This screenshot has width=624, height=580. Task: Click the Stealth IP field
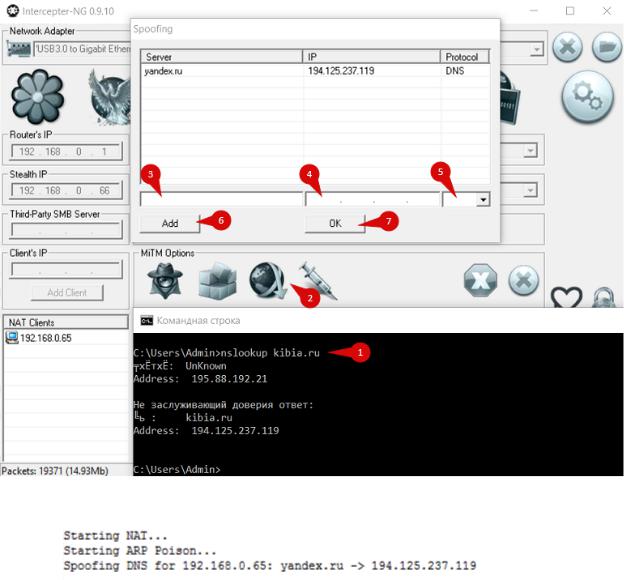66,190
